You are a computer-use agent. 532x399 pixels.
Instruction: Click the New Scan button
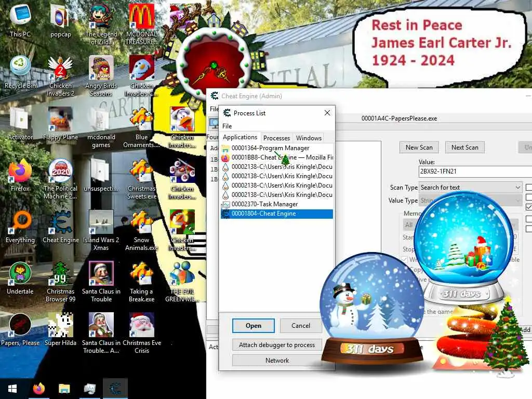point(419,147)
